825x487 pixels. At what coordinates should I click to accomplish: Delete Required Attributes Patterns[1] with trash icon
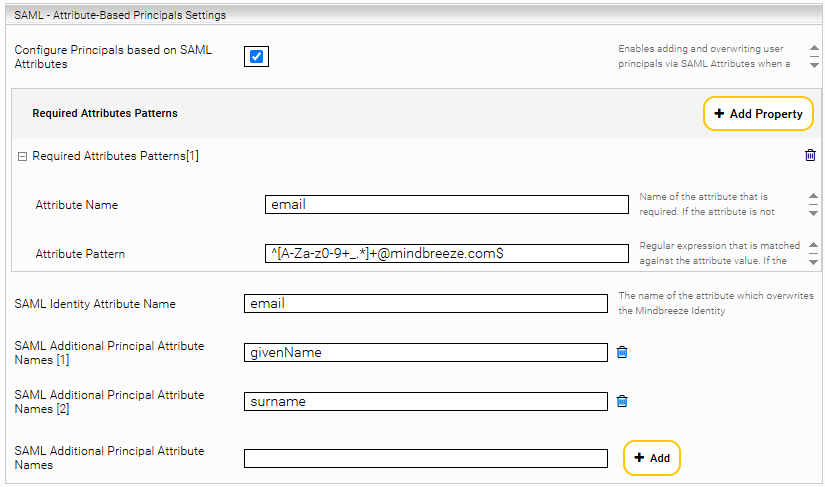(810, 155)
